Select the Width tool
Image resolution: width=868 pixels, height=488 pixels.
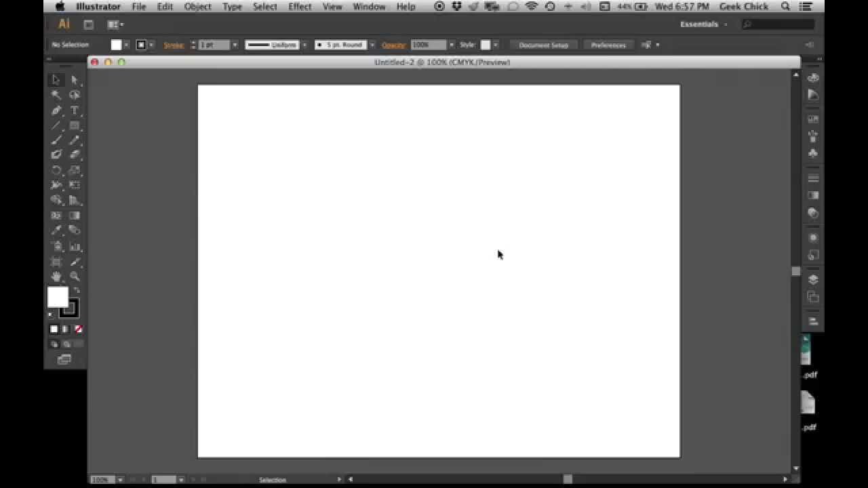56,185
